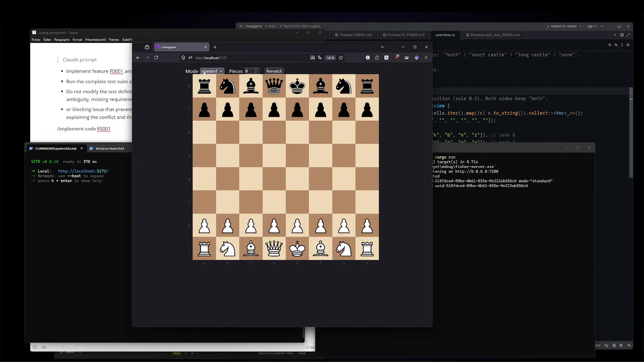Viewport: 644px width, 362px height.
Task: Click the install page as app icon
Action: [x=313, y=58]
